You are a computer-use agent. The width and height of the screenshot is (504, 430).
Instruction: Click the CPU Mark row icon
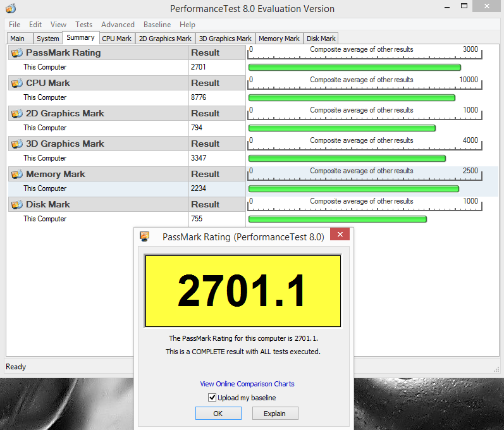coord(17,83)
